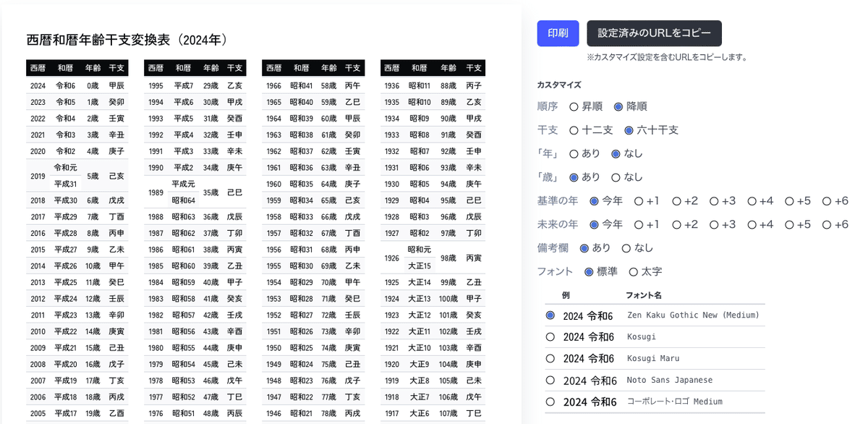Set the 「歳」 option to なし
868x424 pixels.
tap(616, 177)
